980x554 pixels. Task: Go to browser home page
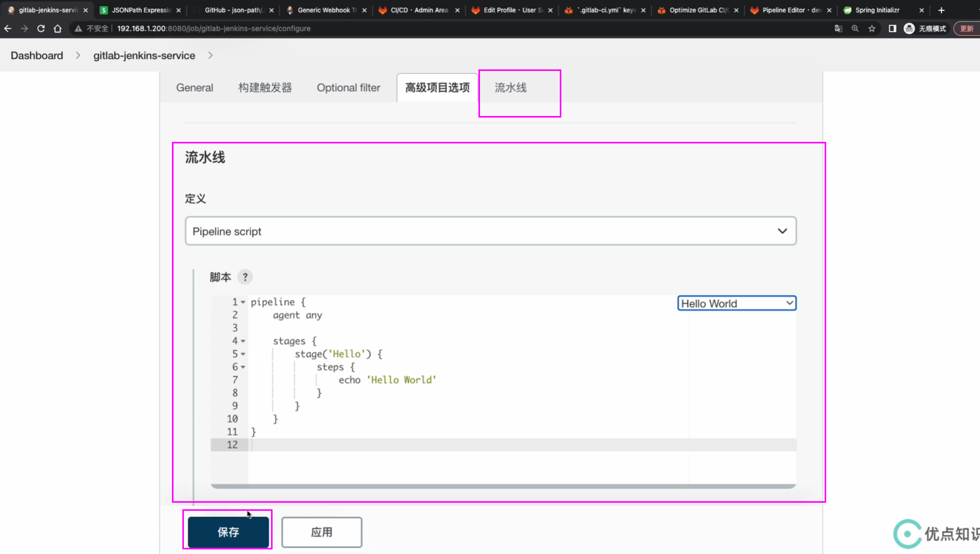click(57, 29)
